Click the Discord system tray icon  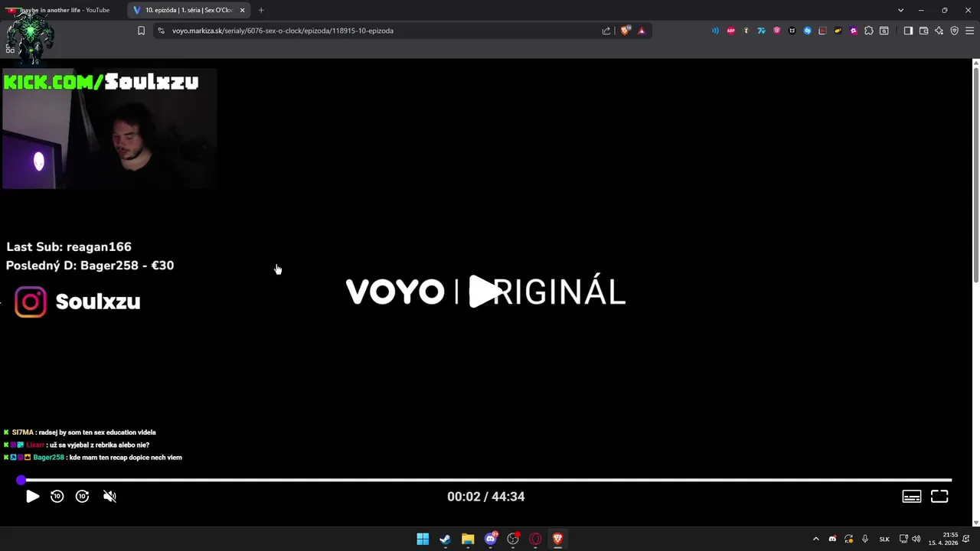click(832, 539)
